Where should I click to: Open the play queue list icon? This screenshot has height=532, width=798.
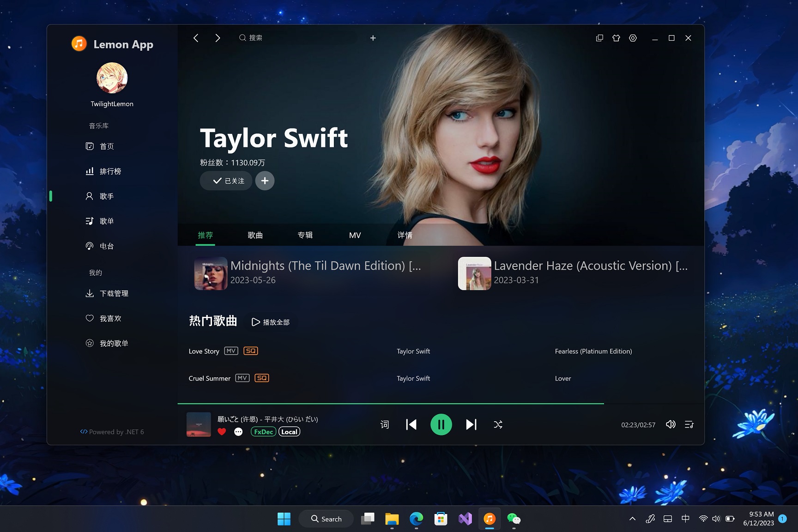pyautogui.click(x=689, y=424)
